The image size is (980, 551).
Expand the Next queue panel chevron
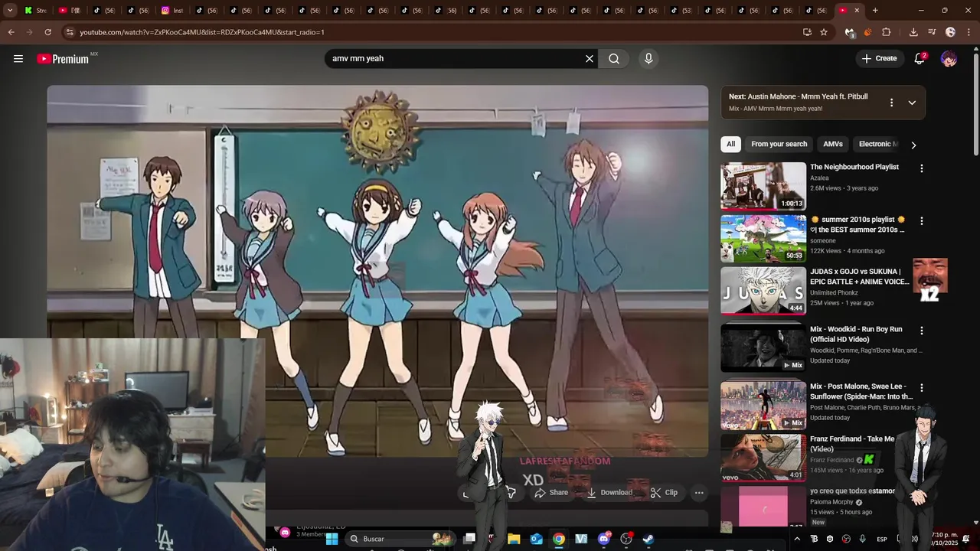pyautogui.click(x=912, y=103)
